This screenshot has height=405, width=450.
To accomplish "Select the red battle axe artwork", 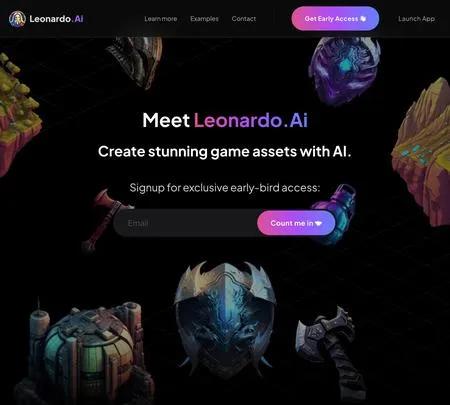I will (104, 220).
